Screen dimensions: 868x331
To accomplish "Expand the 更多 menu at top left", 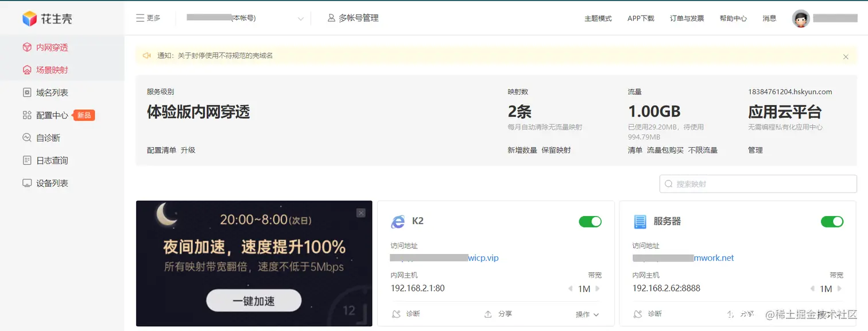I will pyautogui.click(x=148, y=18).
